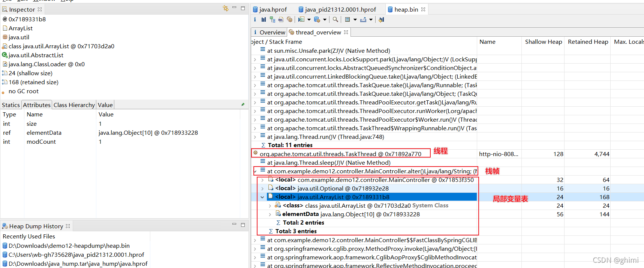Viewport: 644px width, 268px height.
Task: Select the Thread.sleep(J)V native method frame
Action: 328,163
